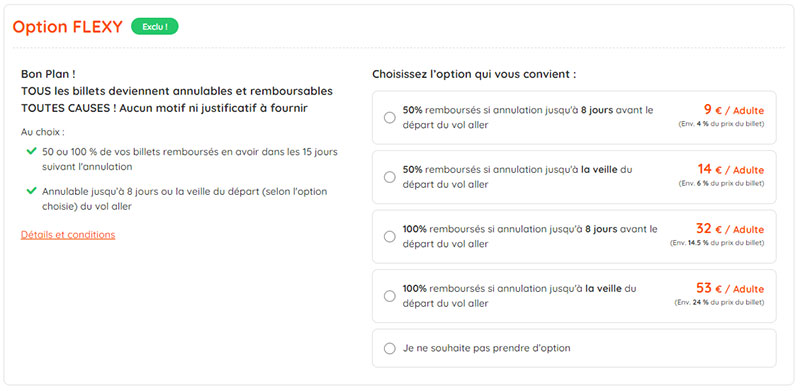Click the 'Option FLEXY' heading
The width and height of the screenshot is (800, 391).
tap(67, 27)
